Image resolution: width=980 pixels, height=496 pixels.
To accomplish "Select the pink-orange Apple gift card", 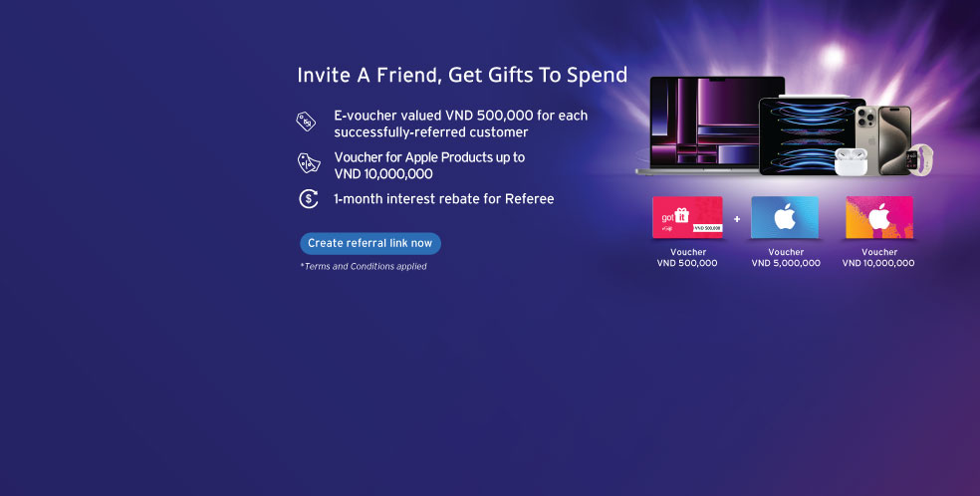I will click(879, 217).
